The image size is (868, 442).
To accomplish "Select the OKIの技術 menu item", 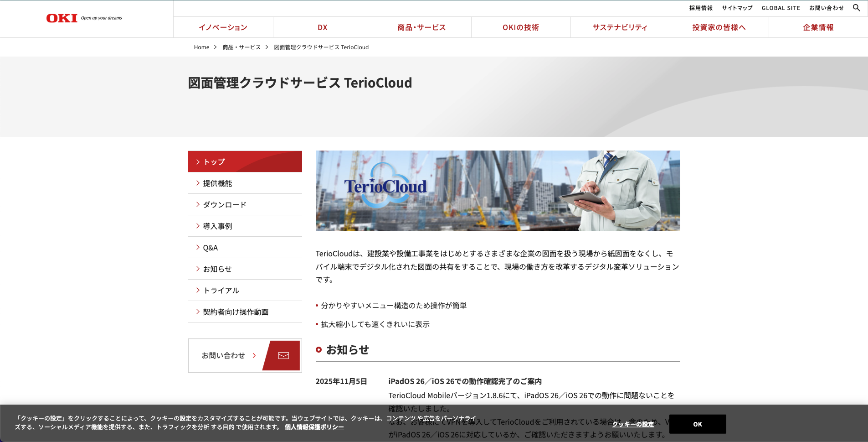I will pyautogui.click(x=520, y=27).
